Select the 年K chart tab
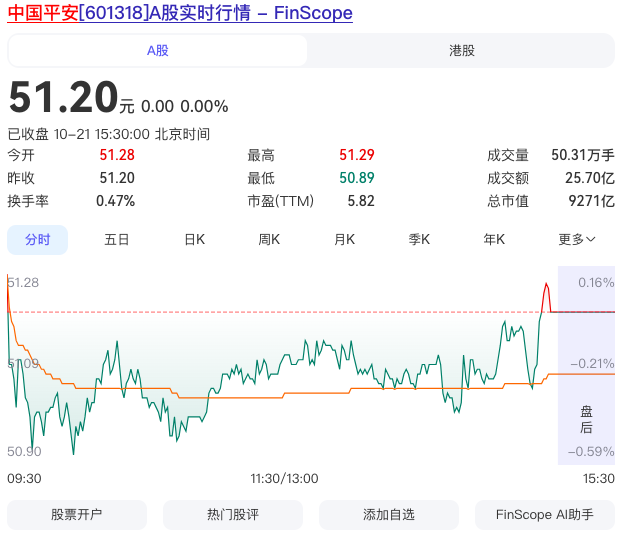The width and height of the screenshot is (634, 535). tap(494, 240)
